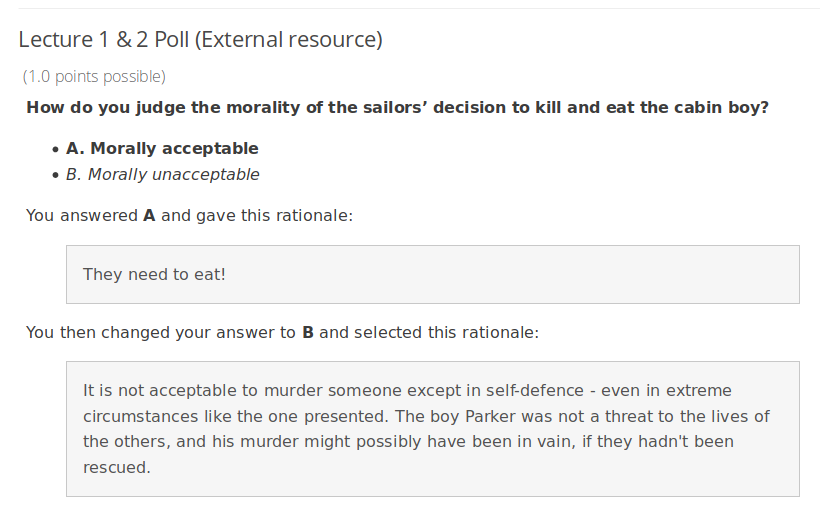Click the "You answered A" sentence

[x=189, y=215]
